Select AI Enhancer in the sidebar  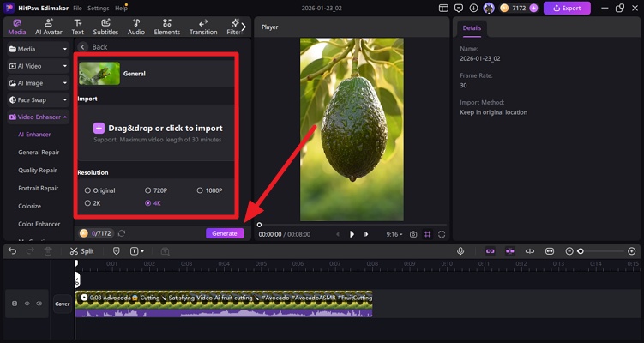pyautogui.click(x=34, y=135)
